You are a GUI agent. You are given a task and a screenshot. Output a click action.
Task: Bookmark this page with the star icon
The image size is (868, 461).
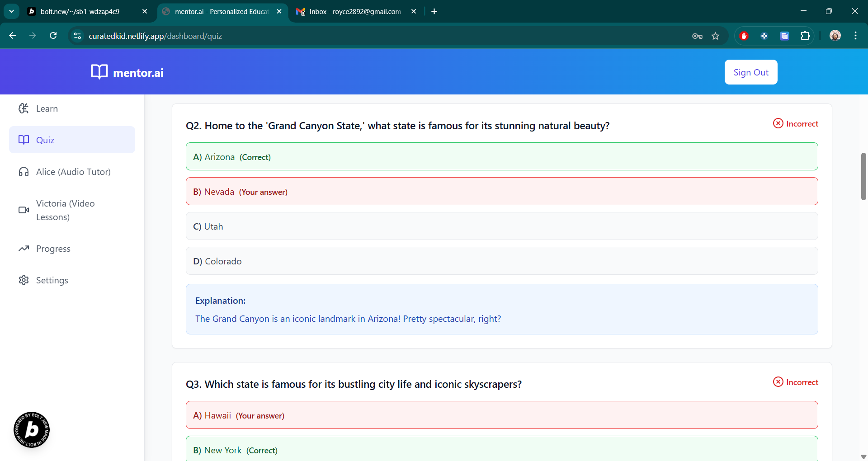click(x=715, y=36)
